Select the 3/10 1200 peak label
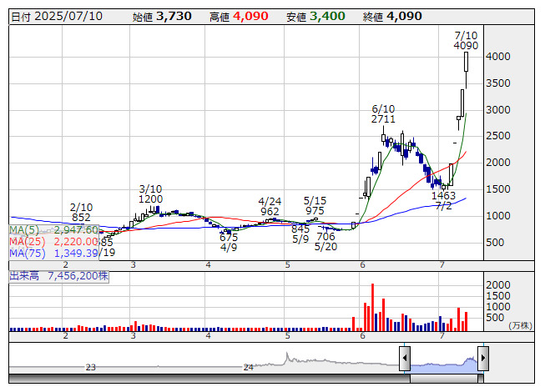This screenshot has height=392, width=545. point(151,193)
